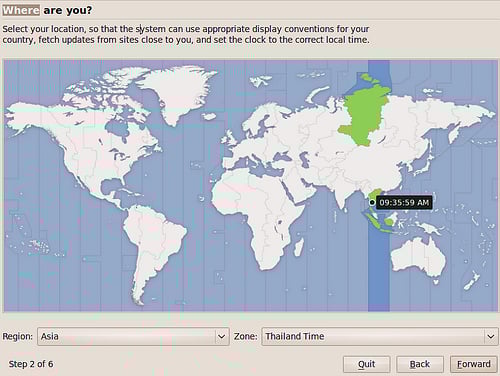Click the Back button
This screenshot has height=376, width=500.
pos(420,364)
